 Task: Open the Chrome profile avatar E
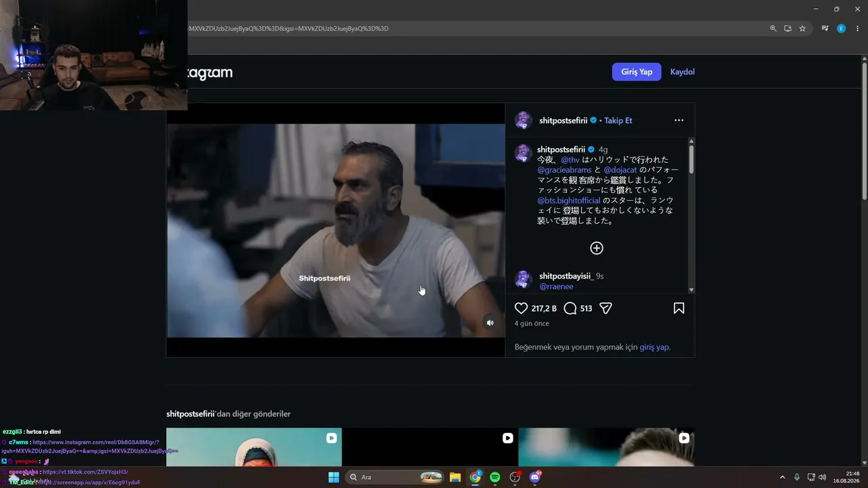coord(842,28)
